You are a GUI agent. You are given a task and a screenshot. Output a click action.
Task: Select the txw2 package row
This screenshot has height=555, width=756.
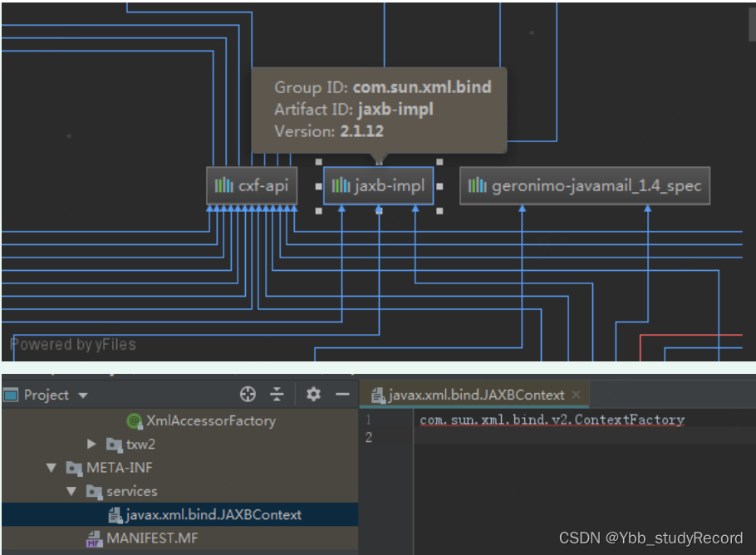point(179,444)
